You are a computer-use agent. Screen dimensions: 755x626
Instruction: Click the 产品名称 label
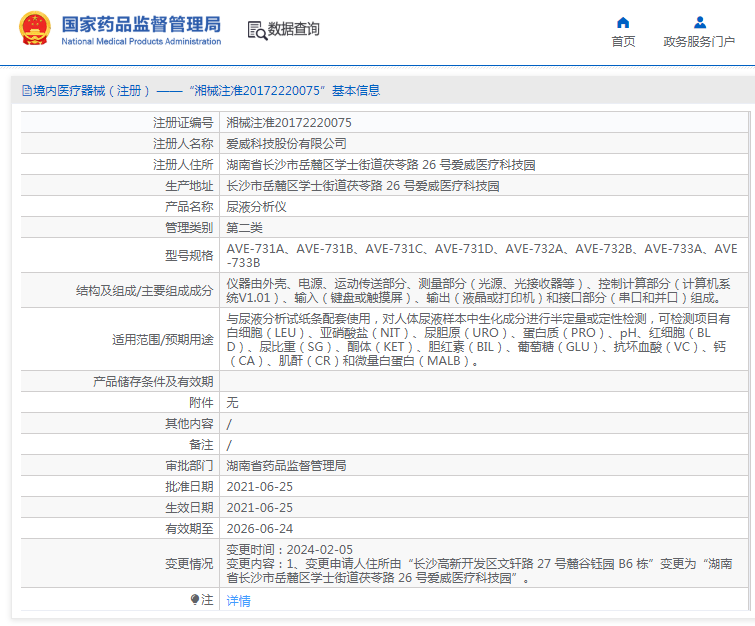click(189, 207)
